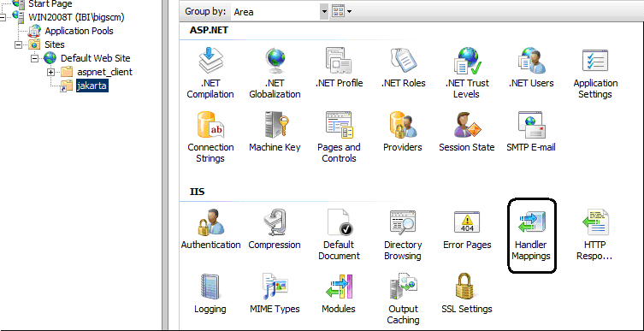Select the jakarta virtual directory
This screenshot has width=644, height=331.
point(92,86)
